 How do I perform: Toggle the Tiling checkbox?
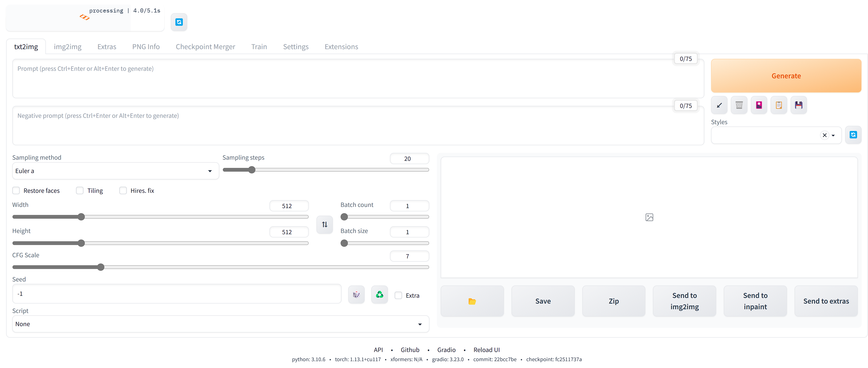pos(80,190)
